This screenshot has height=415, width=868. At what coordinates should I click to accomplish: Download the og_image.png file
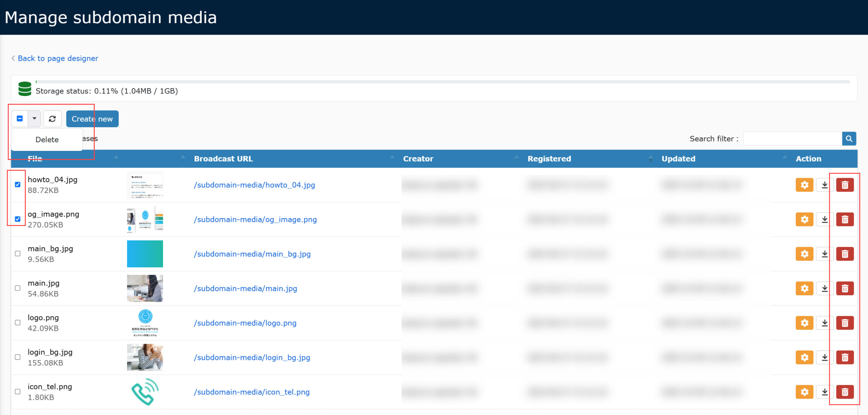click(825, 220)
